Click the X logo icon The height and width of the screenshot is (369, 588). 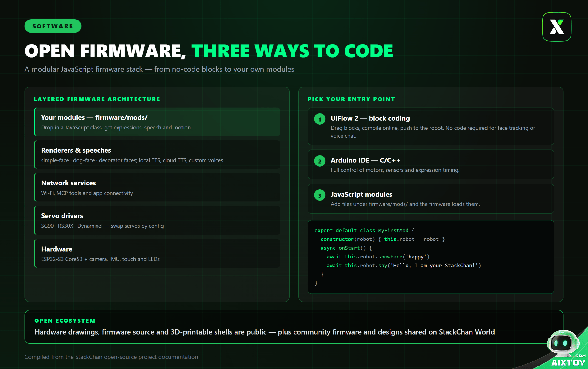(557, 27)
